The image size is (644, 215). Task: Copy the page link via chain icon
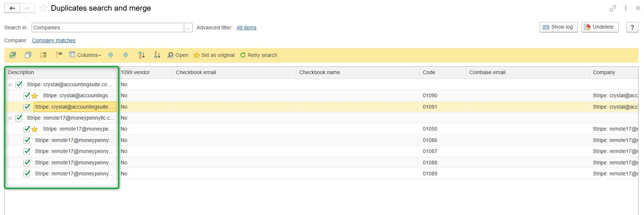coord(613,8)
